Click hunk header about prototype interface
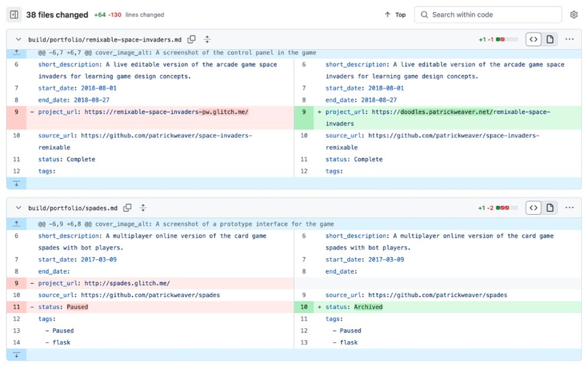 [186, 224]
